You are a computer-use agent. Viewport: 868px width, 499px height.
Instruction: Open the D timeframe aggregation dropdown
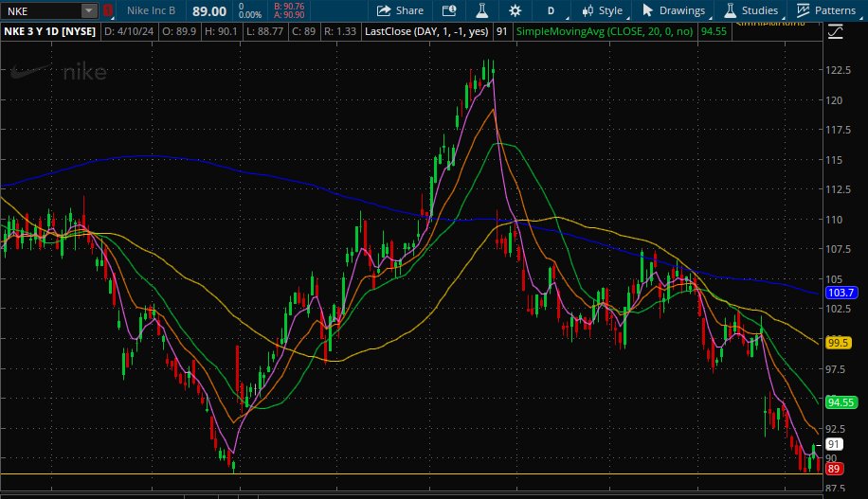coord(551,10)
